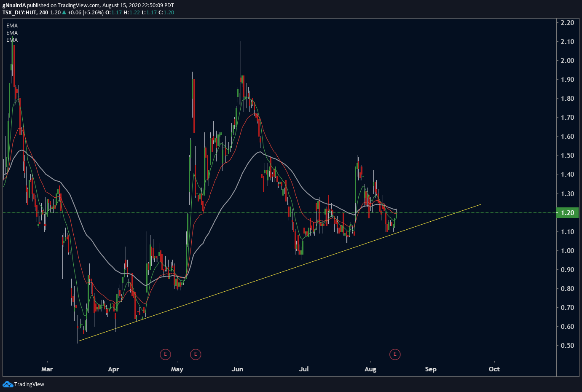
Task: Click the TSX_DLY:HUT symbol title
Action: pos(19,13)
